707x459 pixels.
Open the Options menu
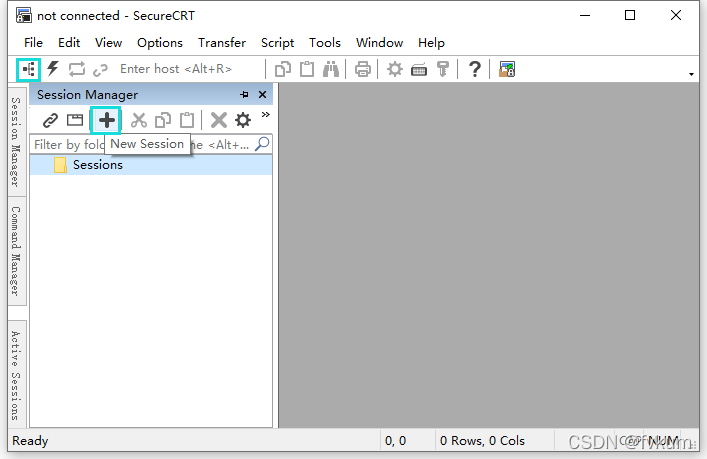160,43
